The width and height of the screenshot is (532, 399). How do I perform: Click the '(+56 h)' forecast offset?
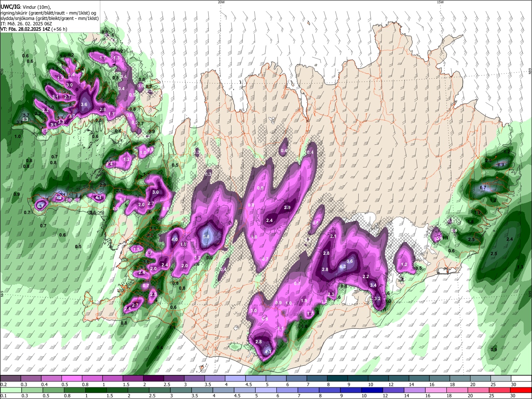(x=59, y=29)
